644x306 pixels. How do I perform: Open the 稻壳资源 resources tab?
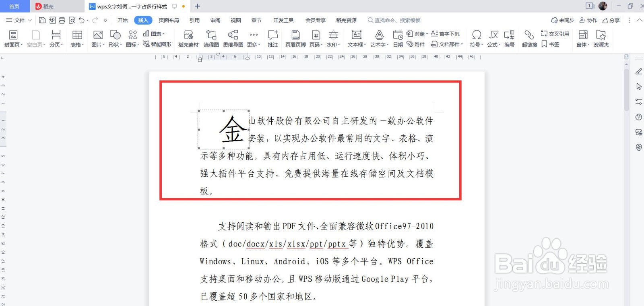click(x=346, y=20)
